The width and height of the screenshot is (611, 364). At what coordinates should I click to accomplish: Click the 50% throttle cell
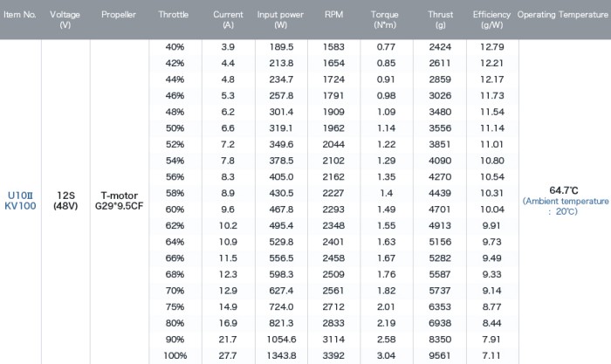click(x=175, y=128)
